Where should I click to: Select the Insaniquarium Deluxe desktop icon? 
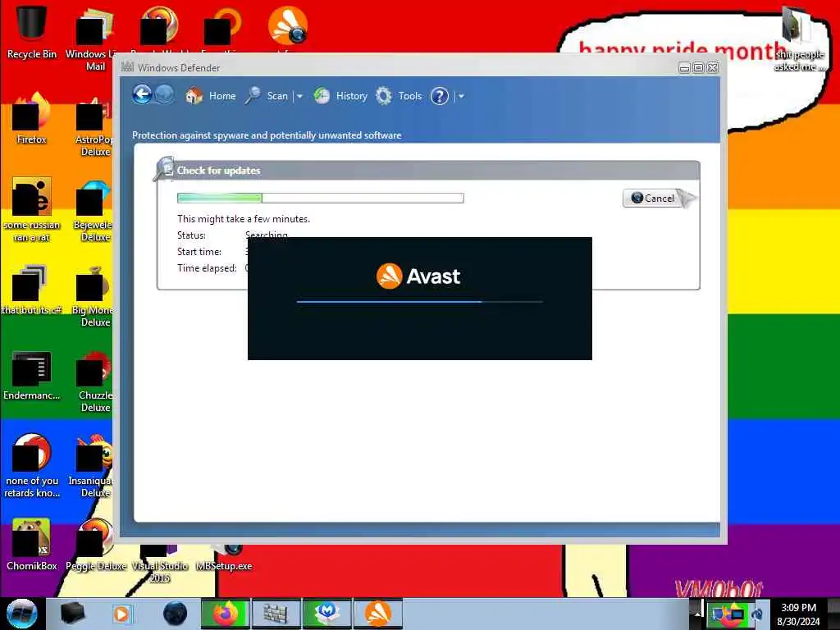(91, 466)
